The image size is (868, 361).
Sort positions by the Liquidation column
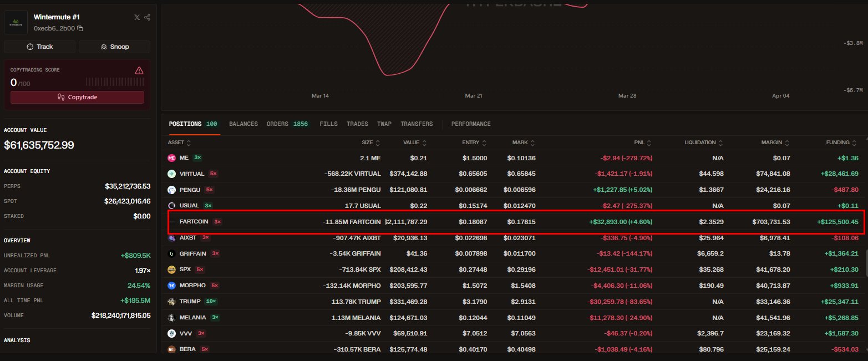coord(703,143)
